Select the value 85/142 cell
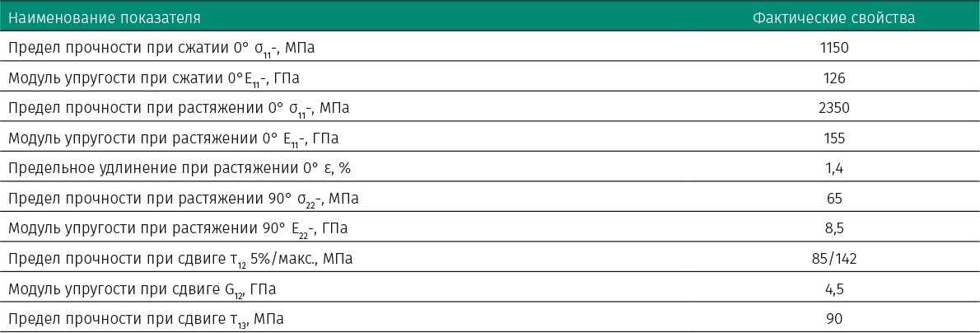980x333 pixels. point(833,259)
